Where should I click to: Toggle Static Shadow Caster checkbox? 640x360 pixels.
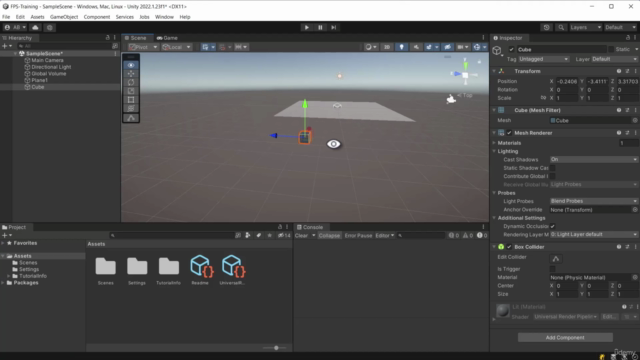coord(552,168)
